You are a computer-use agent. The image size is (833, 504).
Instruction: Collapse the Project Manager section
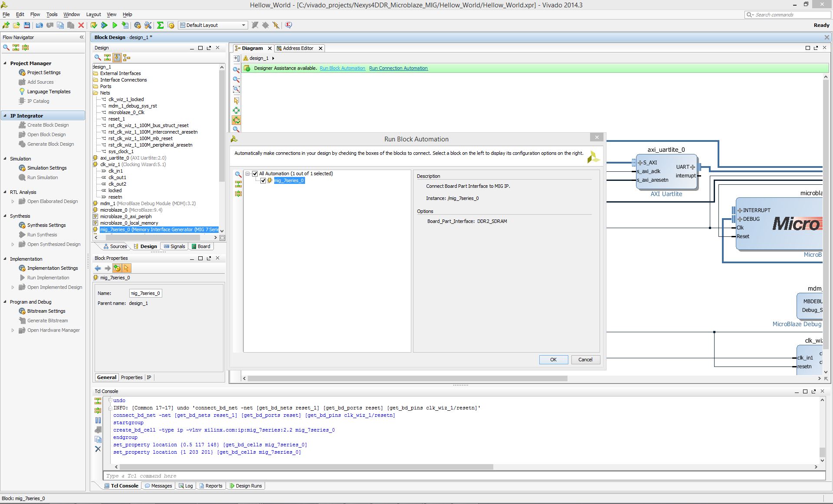coord(5,63)
